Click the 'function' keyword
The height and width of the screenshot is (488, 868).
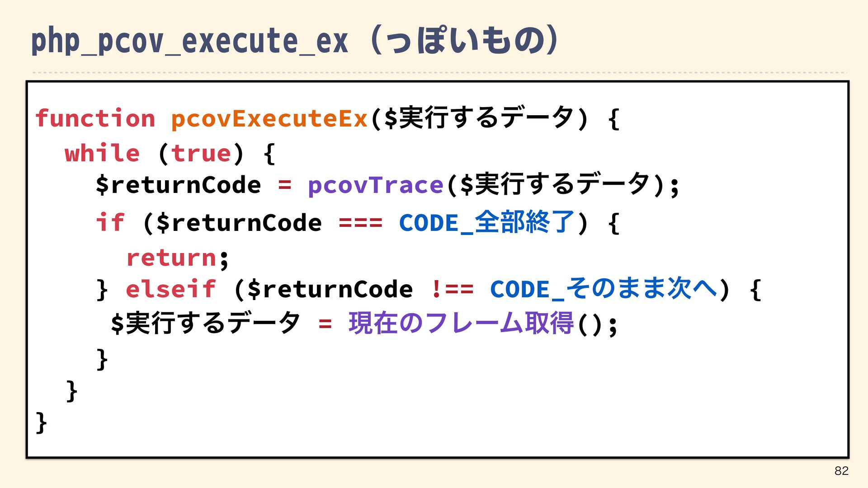(95, 118)
